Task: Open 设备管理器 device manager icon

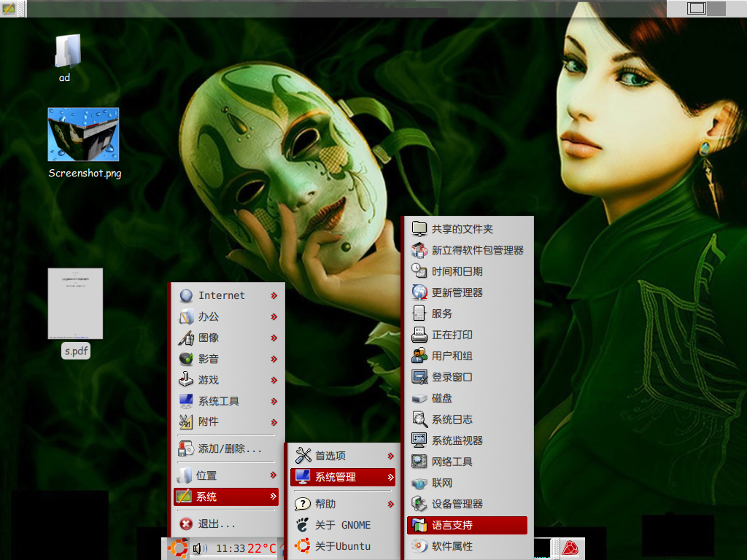Action: pos(419,504)
